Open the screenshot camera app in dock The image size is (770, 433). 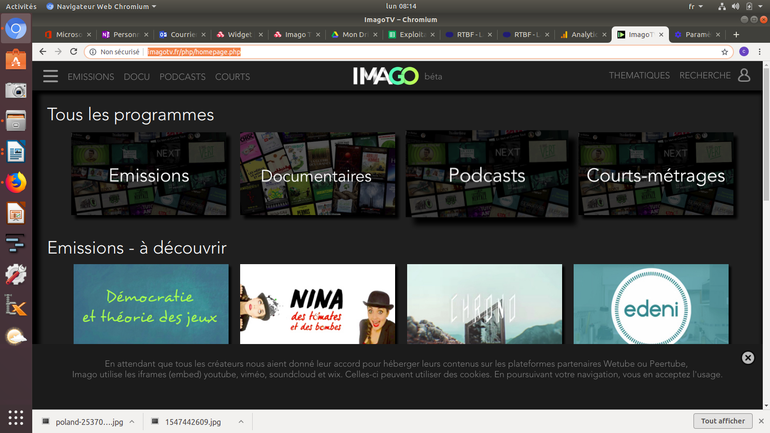[16, 90]
